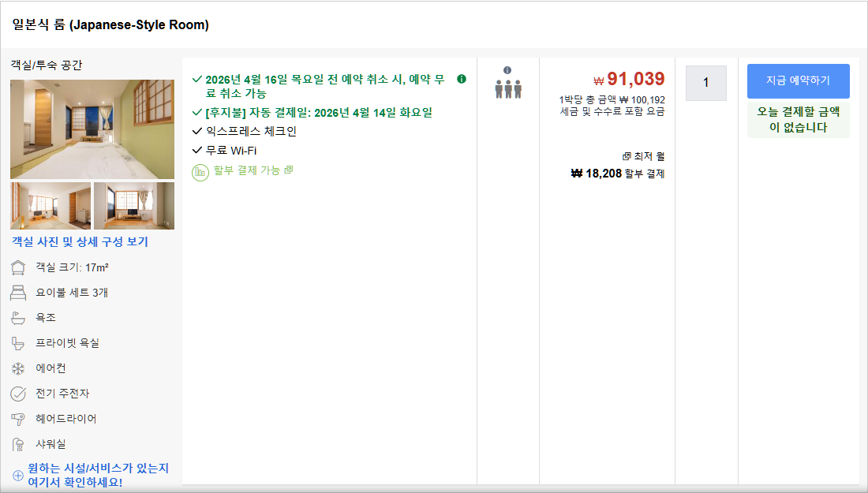
Task: View the large Japanese-style room photo
Action: (92, 129)
